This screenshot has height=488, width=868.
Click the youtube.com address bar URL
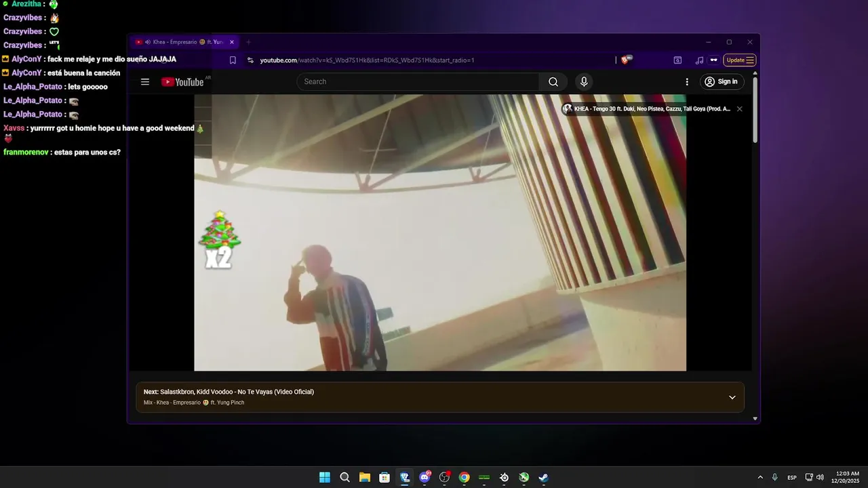pyautogui.click(x=367, y=60)
